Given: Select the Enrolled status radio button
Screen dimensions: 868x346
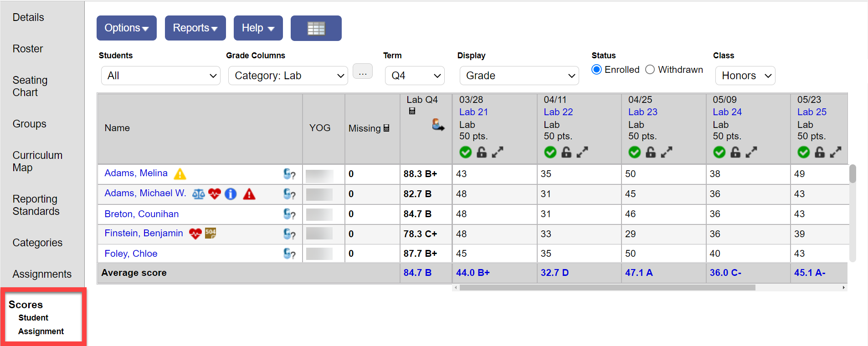Looking at the screenshot, I should (x=596, y=70).
